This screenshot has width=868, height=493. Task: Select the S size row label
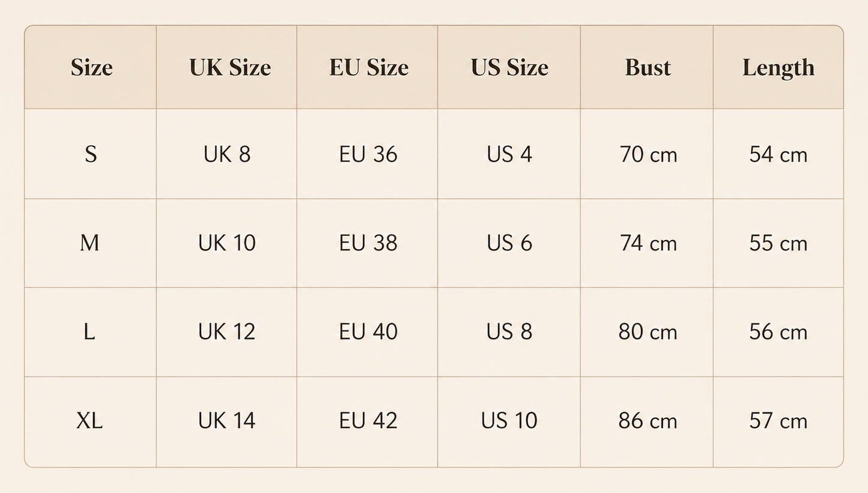pyautogui.click(x=91, y=154)
